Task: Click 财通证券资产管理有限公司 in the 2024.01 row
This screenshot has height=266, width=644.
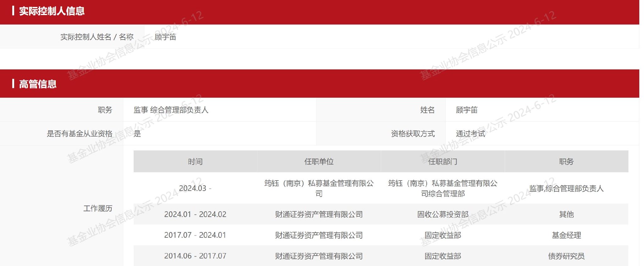Action: pos(319,214)
